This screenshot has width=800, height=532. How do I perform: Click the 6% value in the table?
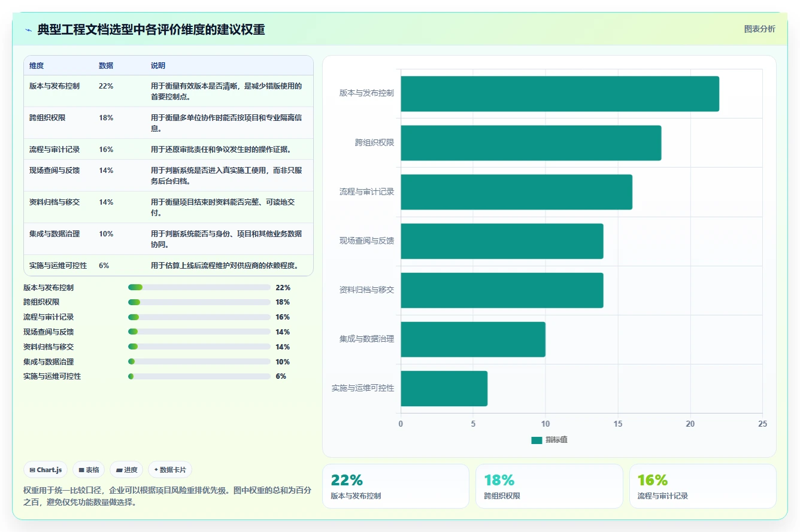tap(104, 265)
